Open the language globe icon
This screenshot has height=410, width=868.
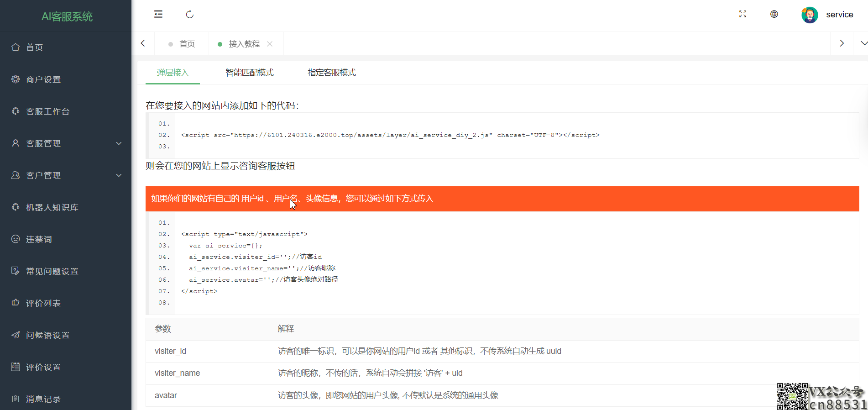coord(774,14)
